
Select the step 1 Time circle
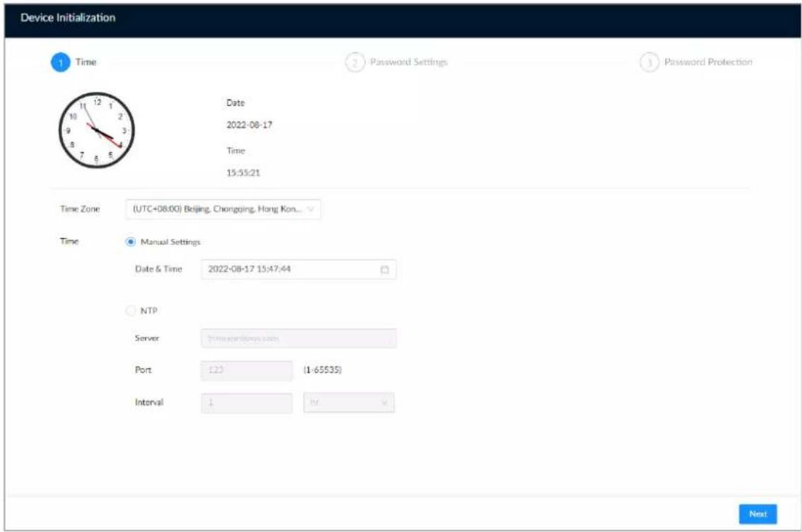pyautogui.click(x=60, y=62)
